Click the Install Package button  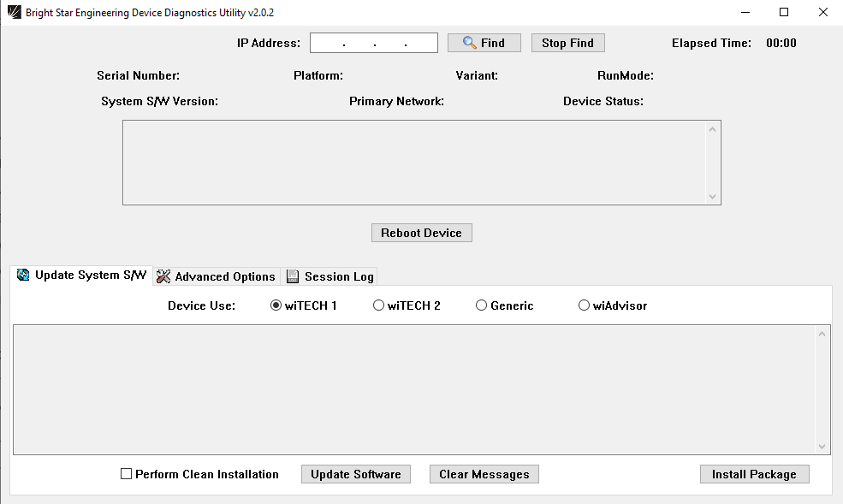point(754,474)
